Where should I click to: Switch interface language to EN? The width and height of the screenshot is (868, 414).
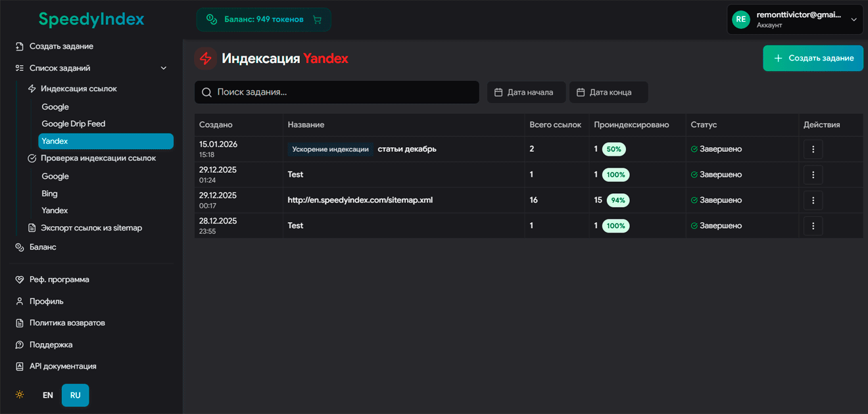click(48, 396)
